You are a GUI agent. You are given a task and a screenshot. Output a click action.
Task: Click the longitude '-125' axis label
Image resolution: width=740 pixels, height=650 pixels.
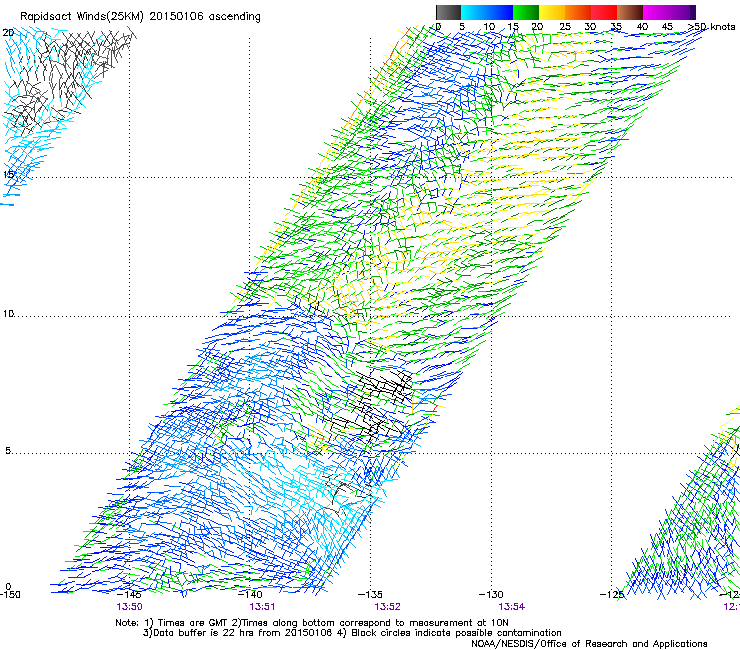(x=612, y=594)
